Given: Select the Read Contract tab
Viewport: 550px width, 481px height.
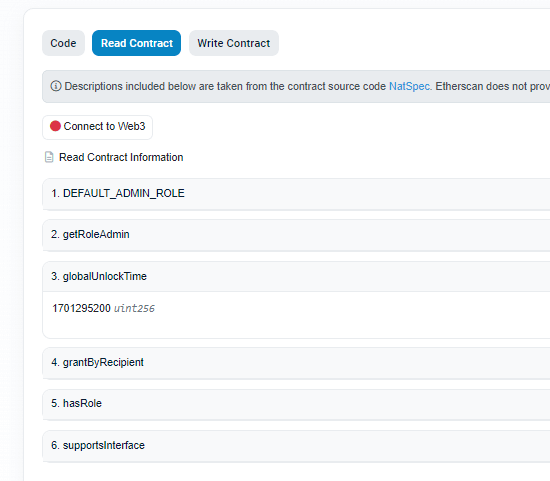Looking at the screenshot, I should pos(136,43).
